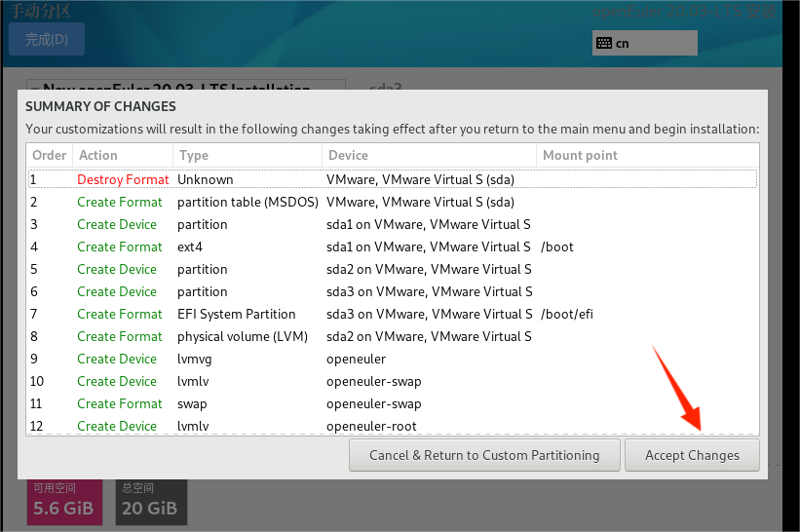800x532 pixels.
Task: Select row 3 sda1 Create Device entry
Action: (x=390, y=224)
